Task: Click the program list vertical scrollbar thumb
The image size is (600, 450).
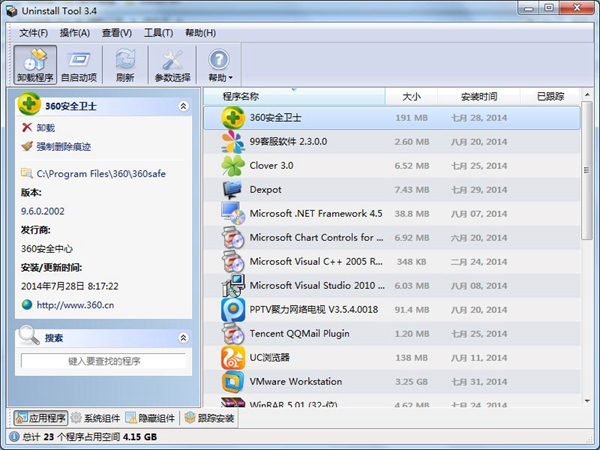Action: tap(587, 170)
